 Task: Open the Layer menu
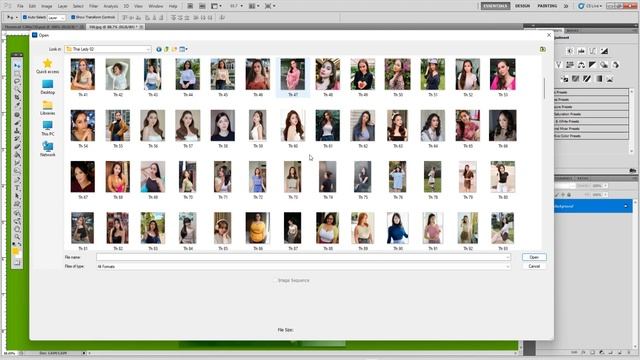[x=62, y=7]
